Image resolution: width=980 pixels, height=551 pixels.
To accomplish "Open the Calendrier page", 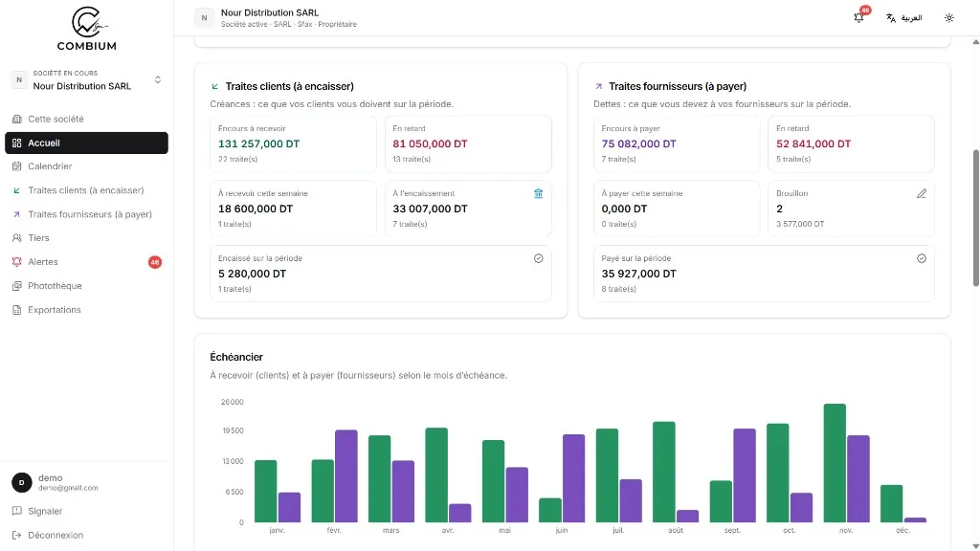I will point(86,166).
